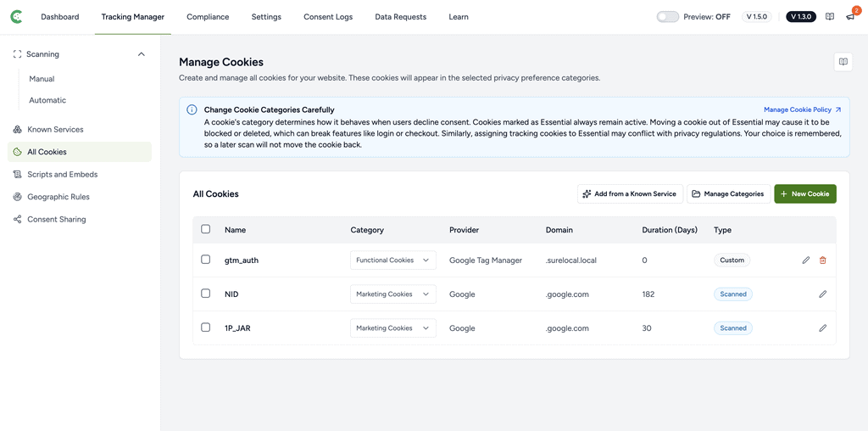The width and height of the screenshot is (868, 431).
Task: Click the Manage Categories button
Action: [x=728, y=194]
